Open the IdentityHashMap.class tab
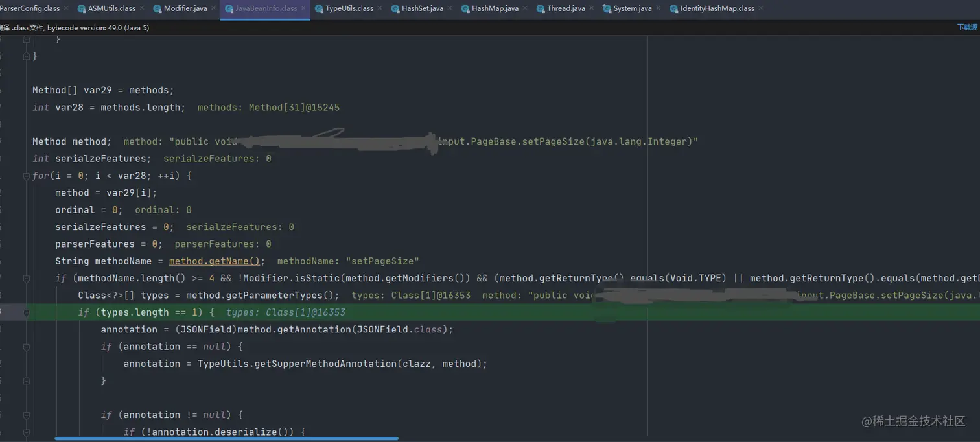 tap(717, 8)
